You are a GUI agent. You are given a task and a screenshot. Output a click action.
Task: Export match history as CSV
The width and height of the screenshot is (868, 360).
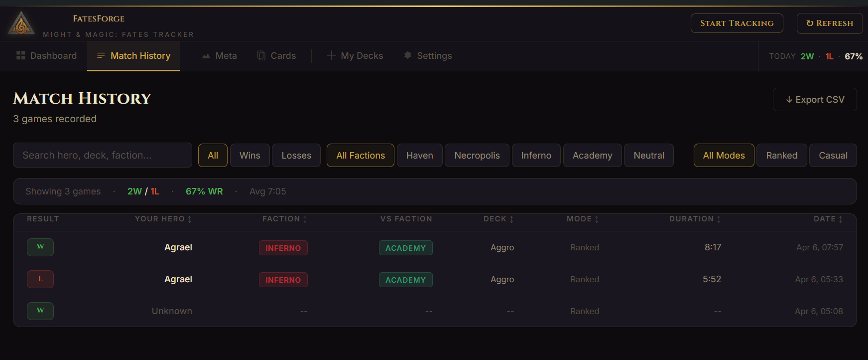pyautogui.click(x=815, y=100)
